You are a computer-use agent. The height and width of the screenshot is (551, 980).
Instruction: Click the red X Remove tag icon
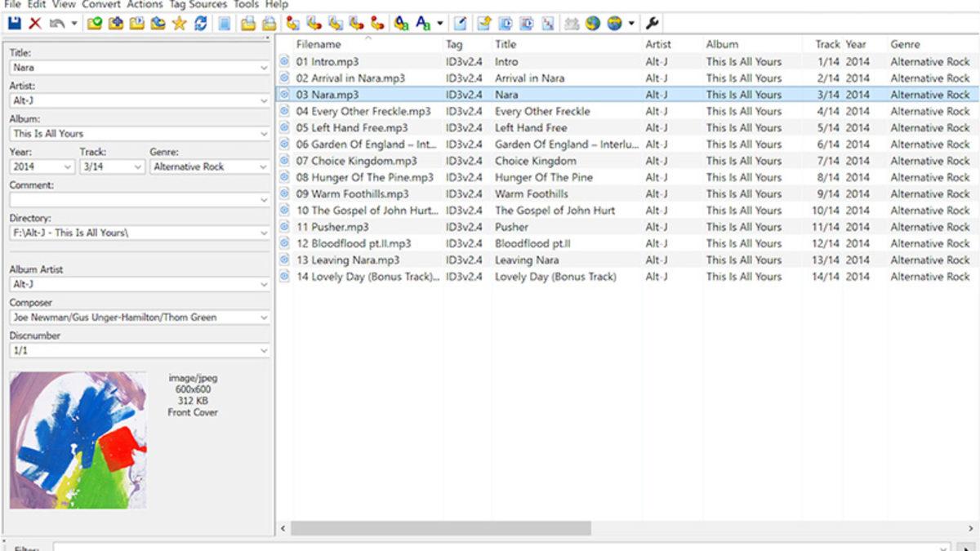pos(35,24)
